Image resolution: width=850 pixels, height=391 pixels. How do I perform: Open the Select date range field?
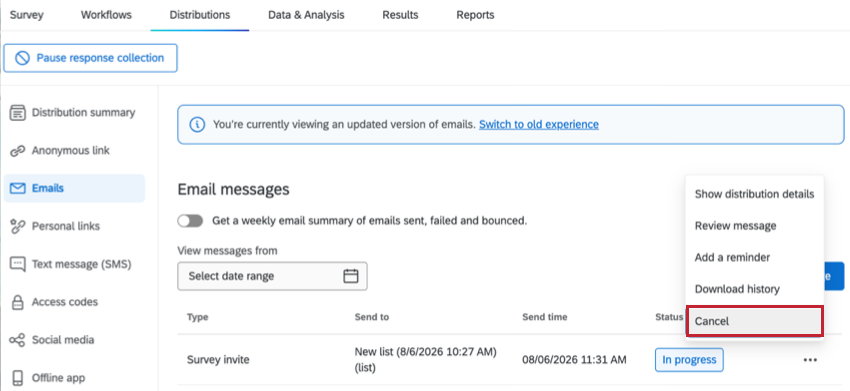point(272,276)
